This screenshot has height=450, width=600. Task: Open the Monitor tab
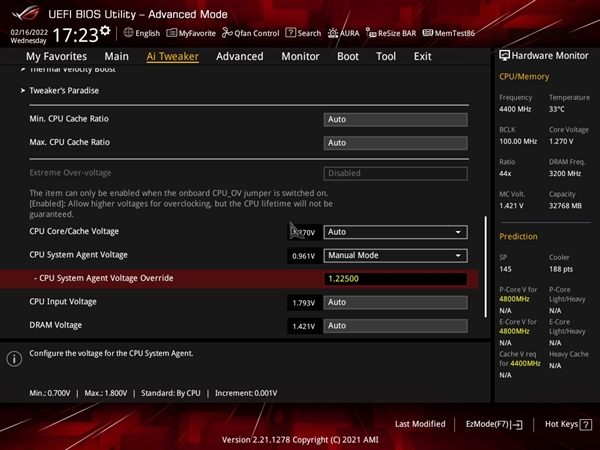pyautogui.click(x=300, y=56)
